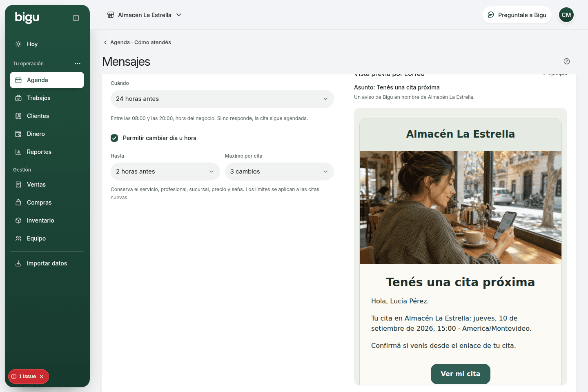Image resolution: width=588 pixels, height=392 pixels.
Task: Open the Tu operación more options menu
Action: [x=78, y=64]
